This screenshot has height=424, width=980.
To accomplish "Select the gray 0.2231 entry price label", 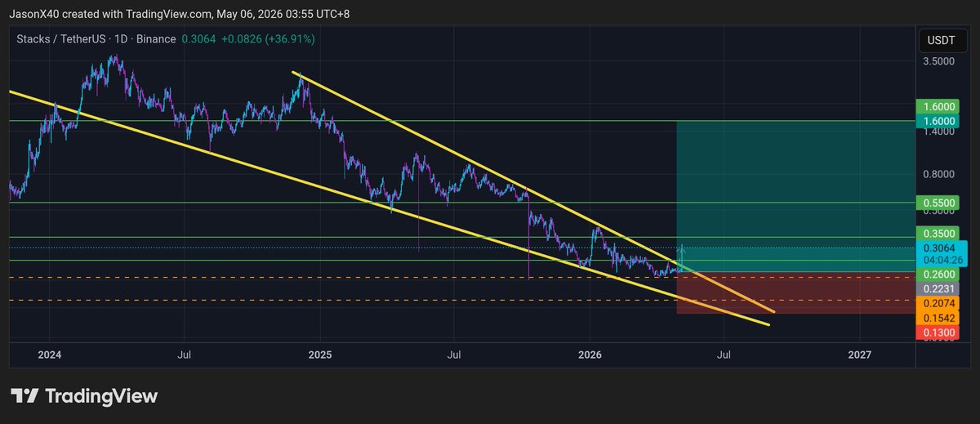I will coord(938,288).
